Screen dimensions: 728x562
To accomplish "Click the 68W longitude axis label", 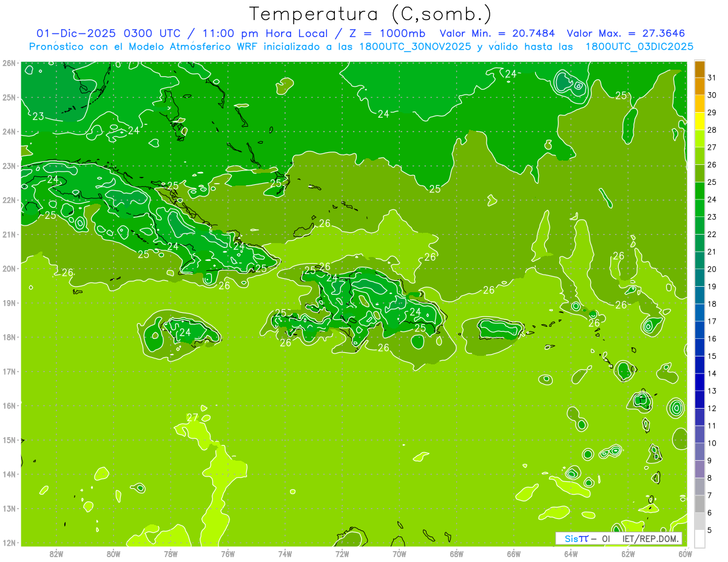I will pos(457,554).
